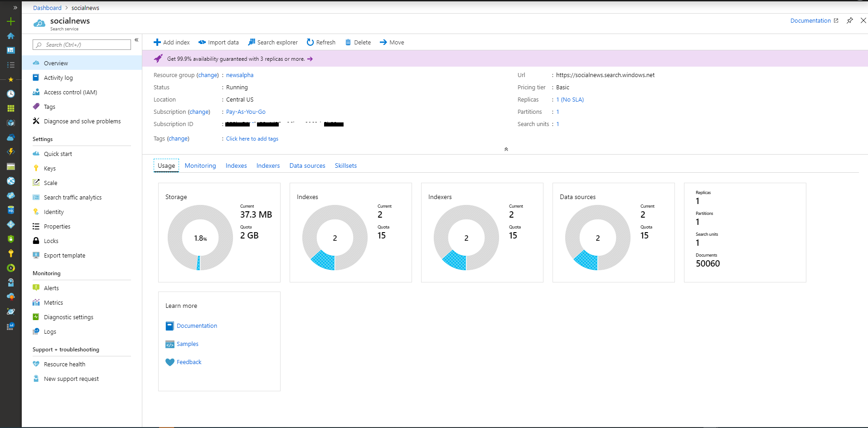The height and width of the screenshot is (428, 868).
Task: Click Import data toolbar button
Action: point(218,42)
